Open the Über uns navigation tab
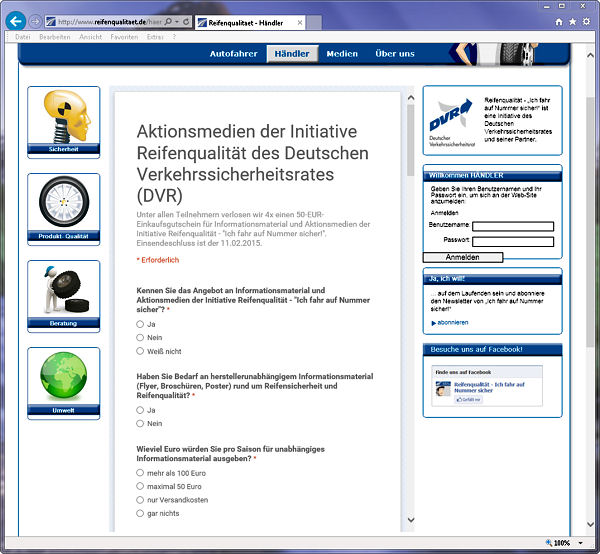The image size is (600, 554). coord(395,54)
